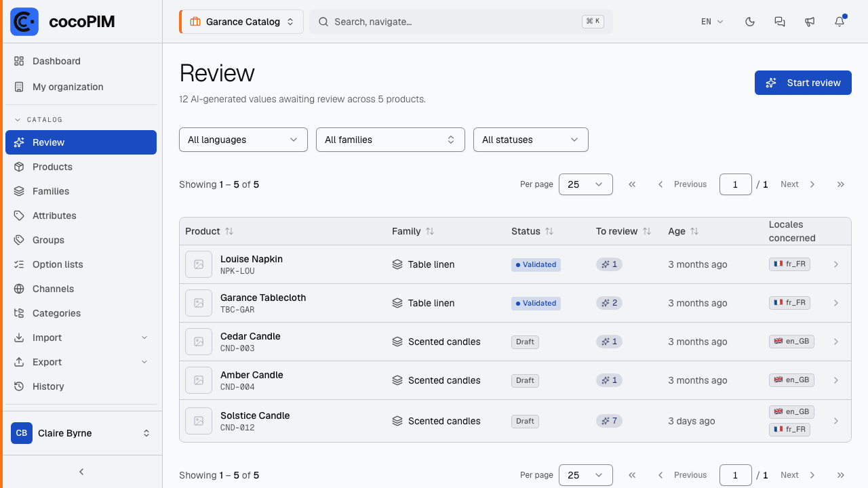
Task: Click the top page number input
Action: (736, 184)
